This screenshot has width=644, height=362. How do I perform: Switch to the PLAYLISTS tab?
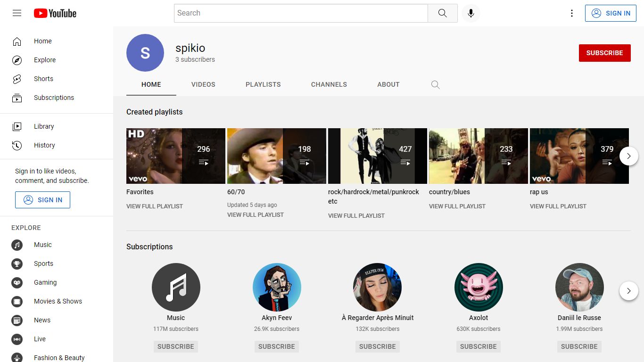pos(263,85)
